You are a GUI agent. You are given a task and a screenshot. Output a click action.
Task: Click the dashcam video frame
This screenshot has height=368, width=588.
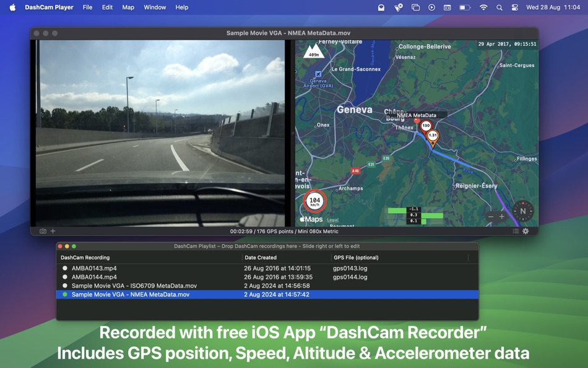coord(160,133)
